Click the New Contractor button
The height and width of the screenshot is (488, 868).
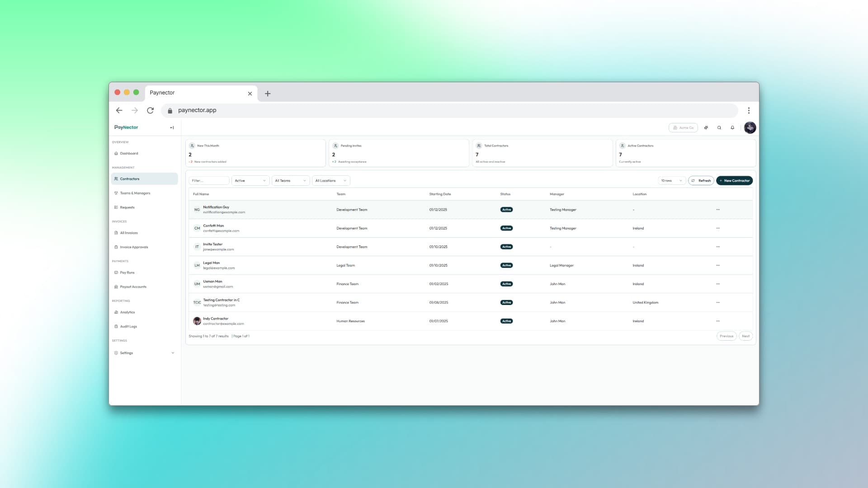click(734, 181)
